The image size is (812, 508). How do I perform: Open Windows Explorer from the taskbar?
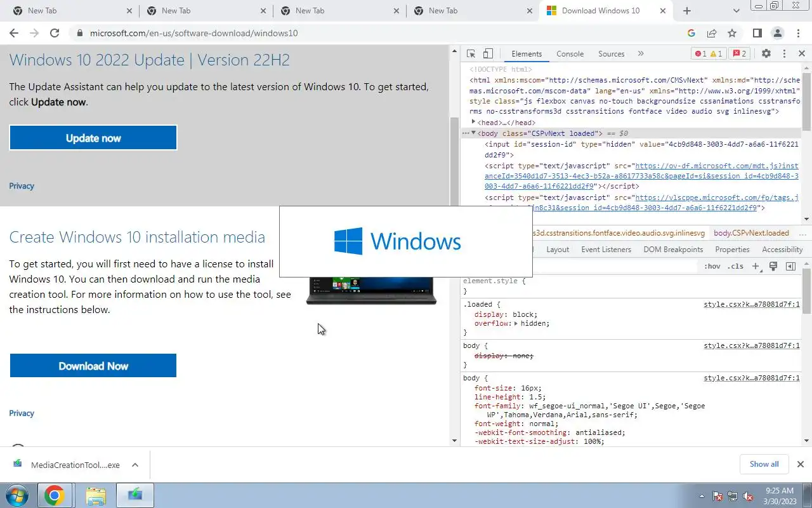pos(96,495)
